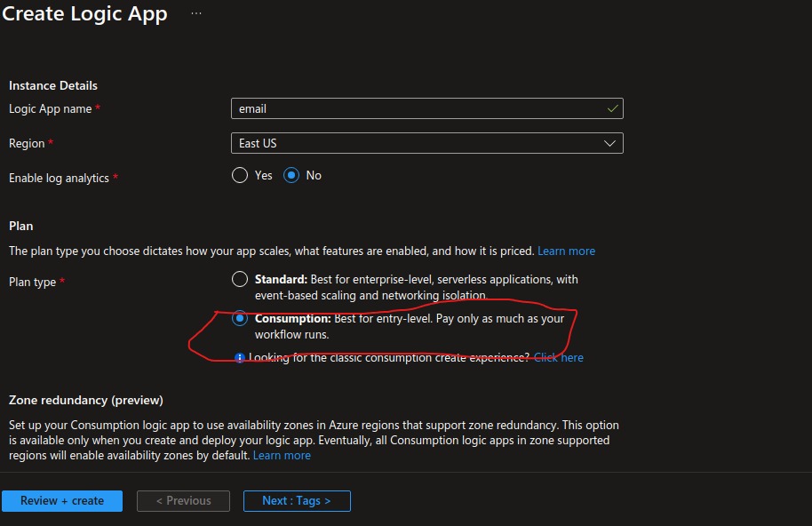Choose the Standard plan type radio button
Image resolution: width=812 pixels, height=526 pixels.
click(240, 279)
